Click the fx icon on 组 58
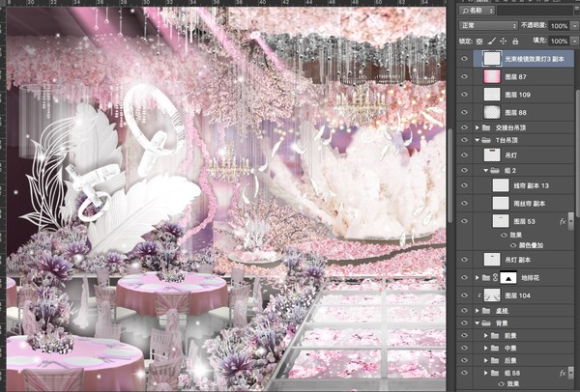Image resolution: width=580 pixels, height=392 pixels. tap(563, 373)
